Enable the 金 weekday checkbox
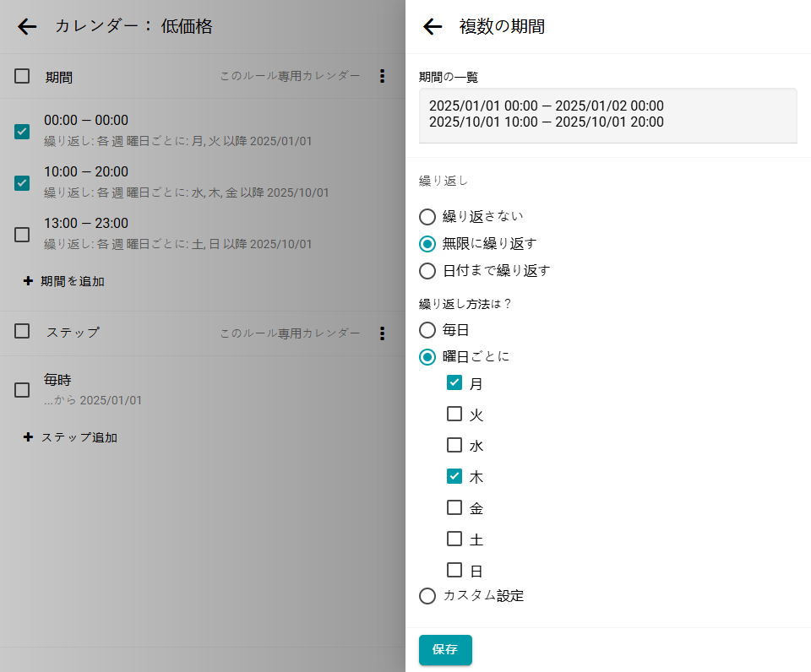The width and height of the screenshot is (811, 672). point(454,507)
